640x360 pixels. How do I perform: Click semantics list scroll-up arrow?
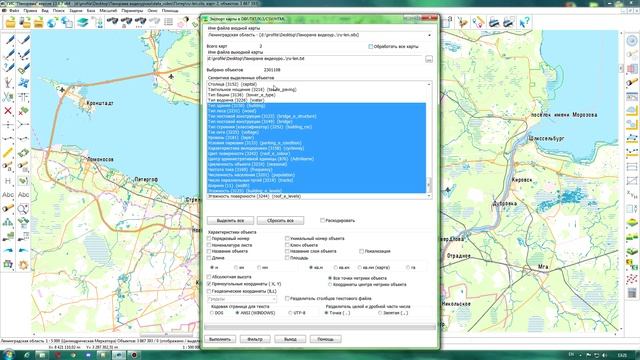[x=429, y=84]
